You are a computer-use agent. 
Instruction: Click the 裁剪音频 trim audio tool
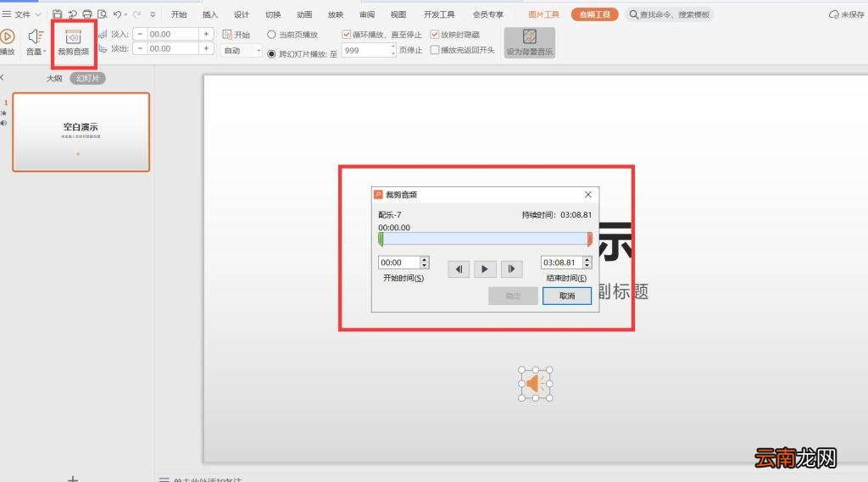tap(74, 42)
